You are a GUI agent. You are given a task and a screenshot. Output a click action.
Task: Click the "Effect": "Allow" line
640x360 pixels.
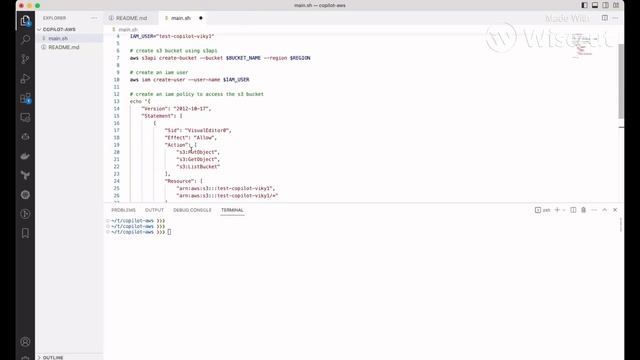191,138
